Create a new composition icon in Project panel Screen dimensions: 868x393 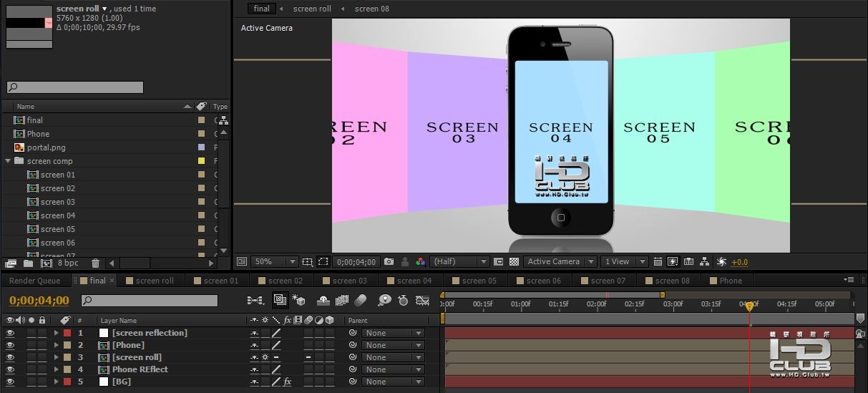46,263
